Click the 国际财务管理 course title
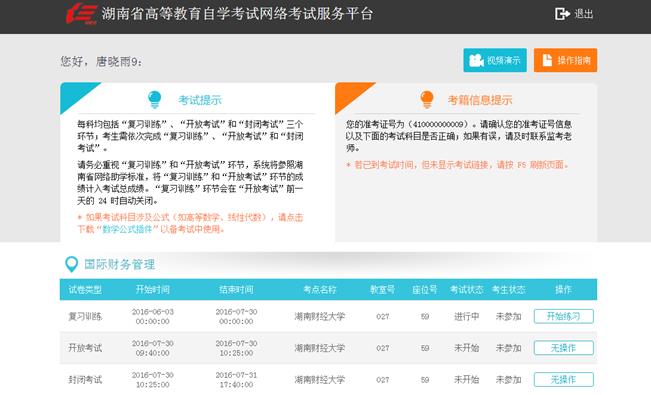The width and height of the screenshot is (651, 395). pos(120,264)
